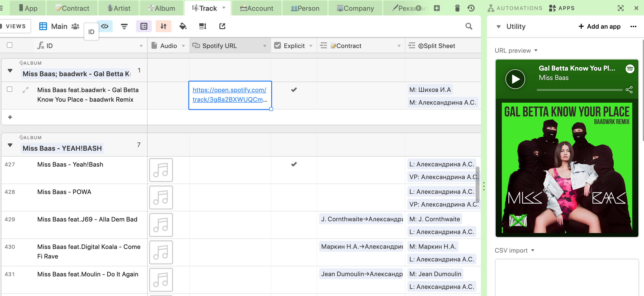Collapse the Gal Betta album group
Image resolution: width=644 pixels, height=296 pixels.
[x=10, y=71]
